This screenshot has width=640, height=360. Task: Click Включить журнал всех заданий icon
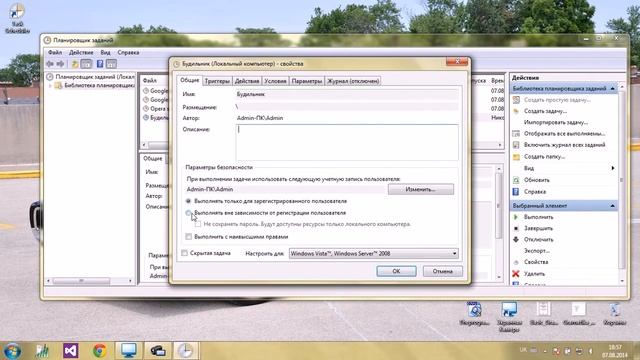coord(516,145)
